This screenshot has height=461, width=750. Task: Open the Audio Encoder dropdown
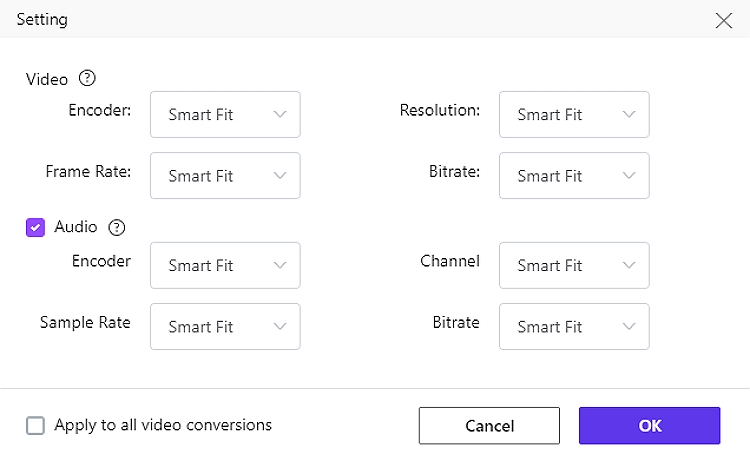(x=225, y=265)
